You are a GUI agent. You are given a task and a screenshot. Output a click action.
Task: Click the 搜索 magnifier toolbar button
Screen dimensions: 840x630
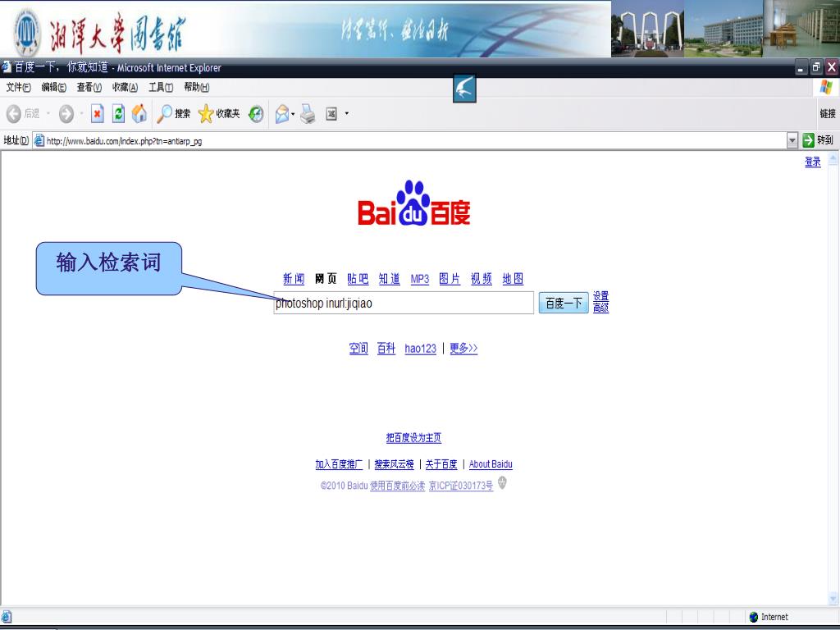coord(174,113)
